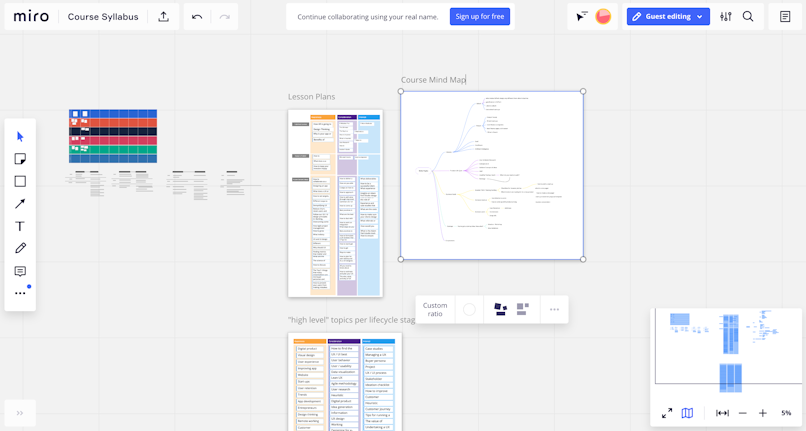806x431 pixels.
Task: Click the frame background color circle
Action: coord(469,310)
